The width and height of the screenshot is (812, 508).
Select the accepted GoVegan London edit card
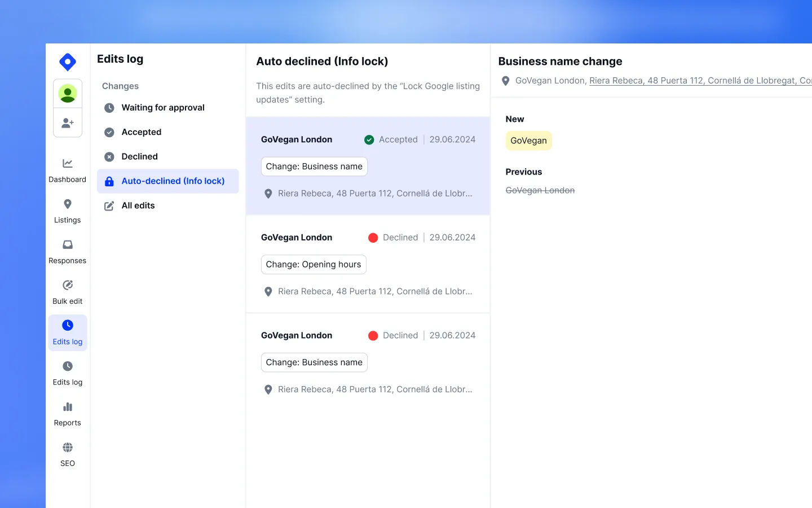pyautogui.click(x=368, y=166)
